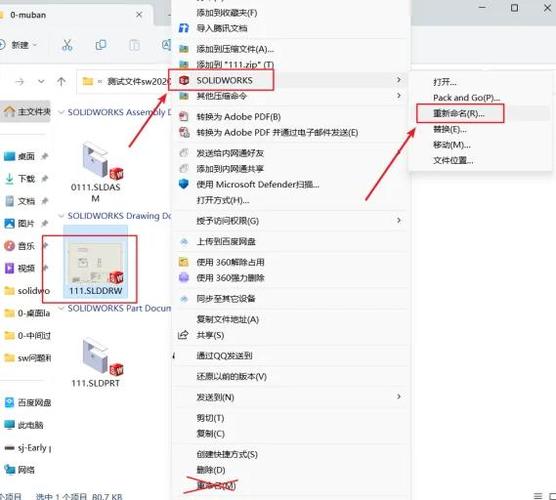Viewport: 556px width, 500px height.
Task: Click the 发送给内网通好友 icon
Action: 184,153
